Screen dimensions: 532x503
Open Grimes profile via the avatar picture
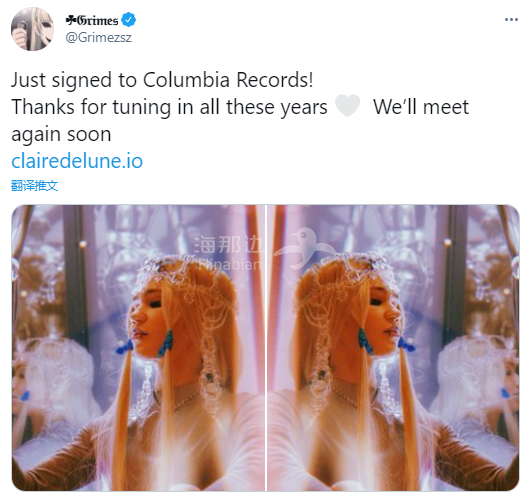point(33,29)
